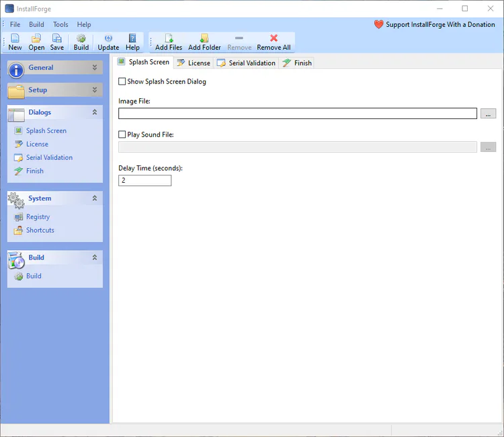
Task: Open the Build menu in menu bar
Action: coord(36,24)
